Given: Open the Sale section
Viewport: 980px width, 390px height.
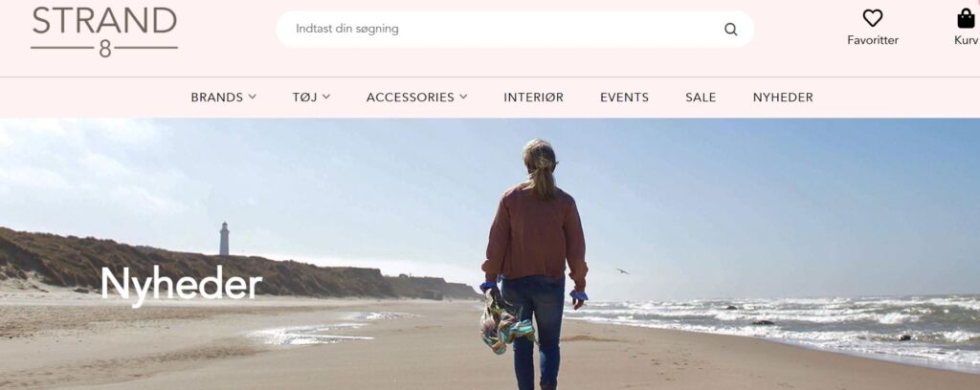Looking at the screenshot, I should (701, 97).
